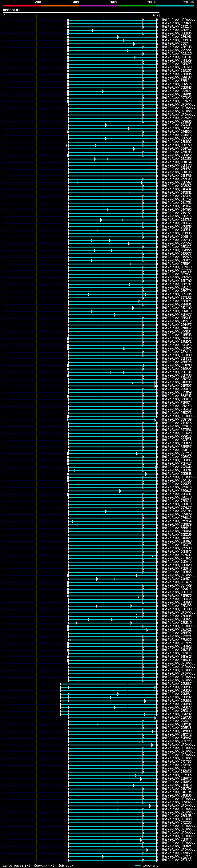Select the UniRef100_A9SKL6 label

coord(177,436)
